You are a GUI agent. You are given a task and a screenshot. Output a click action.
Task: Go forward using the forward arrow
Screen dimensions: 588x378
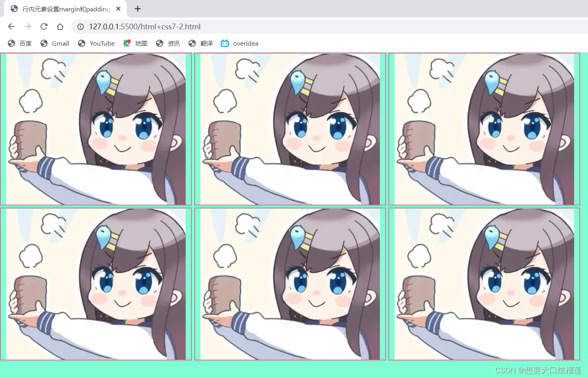[27, 27]
